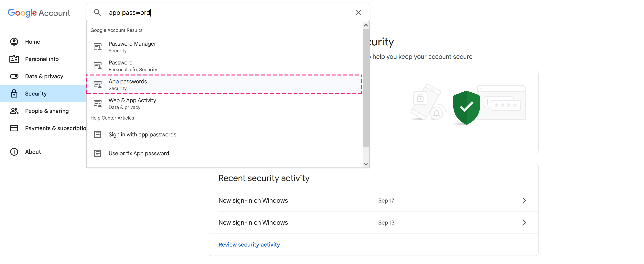Select the Web & App Activity result

(x=224, y=104)
